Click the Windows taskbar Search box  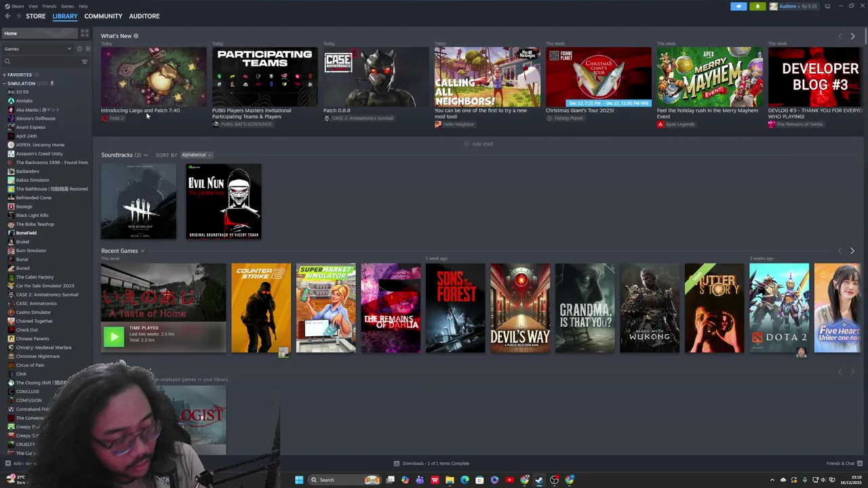pyautogui.click(x=344, y=480)
